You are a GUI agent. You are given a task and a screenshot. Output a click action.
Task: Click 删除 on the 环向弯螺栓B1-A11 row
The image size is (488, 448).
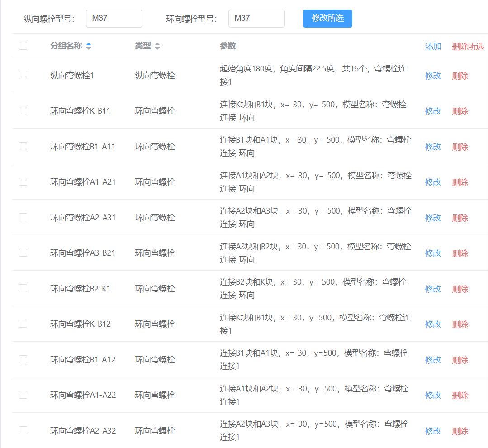[460, 146]
